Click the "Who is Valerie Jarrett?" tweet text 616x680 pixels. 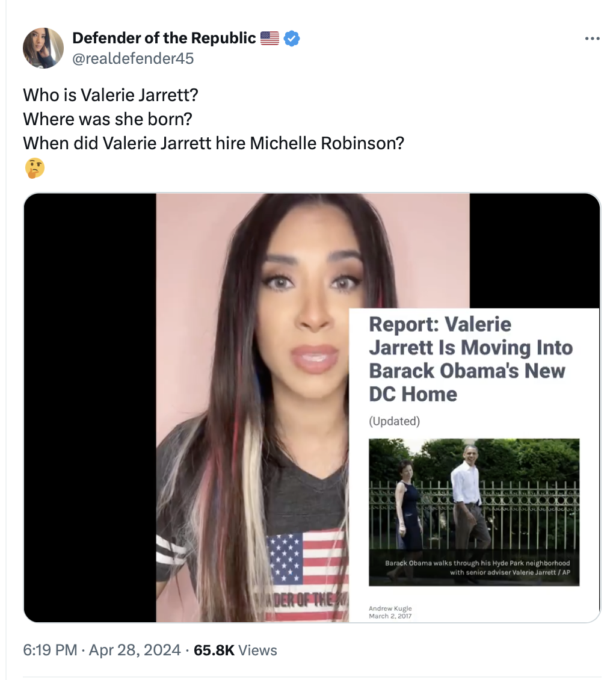111,95
